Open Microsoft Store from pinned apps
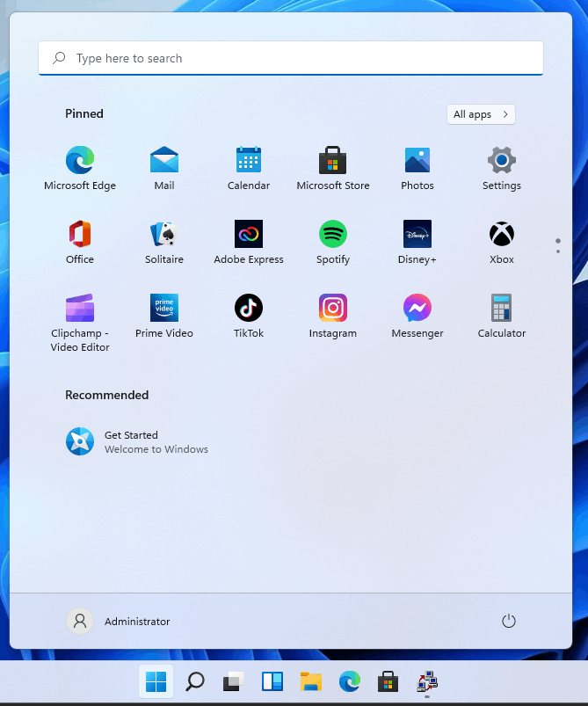 click(x=333, y=169)
